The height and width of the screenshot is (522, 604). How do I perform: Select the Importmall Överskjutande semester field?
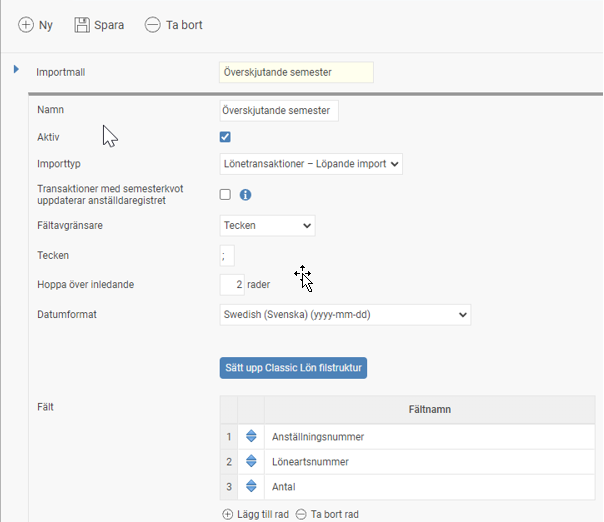point(296,72)
